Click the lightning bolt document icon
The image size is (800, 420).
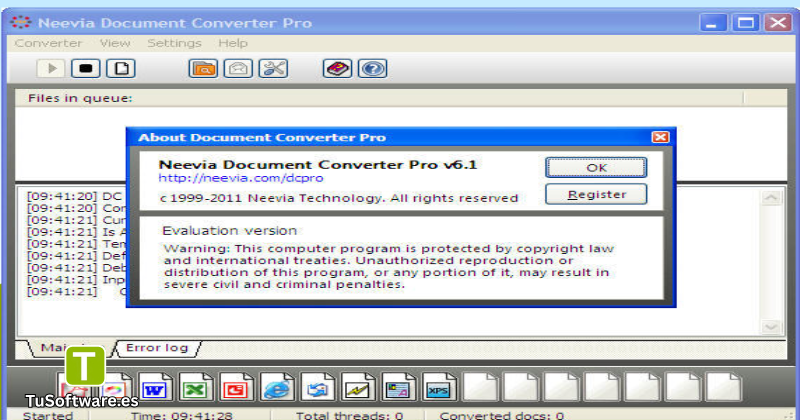point(358,387)
